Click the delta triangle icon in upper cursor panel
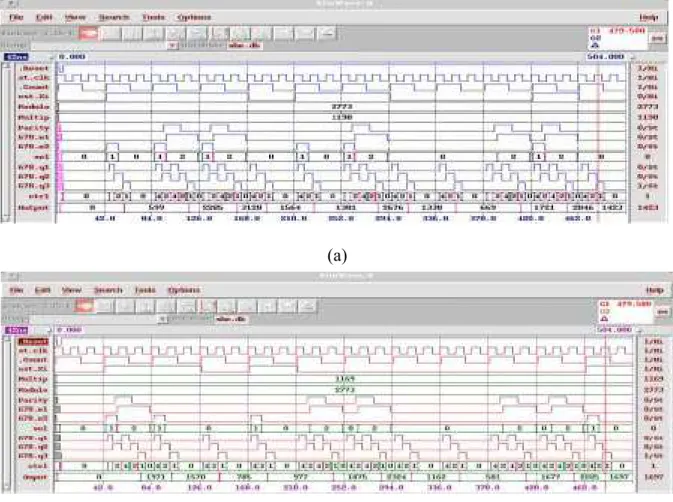The image size is (673, 502). pos(595,45)
